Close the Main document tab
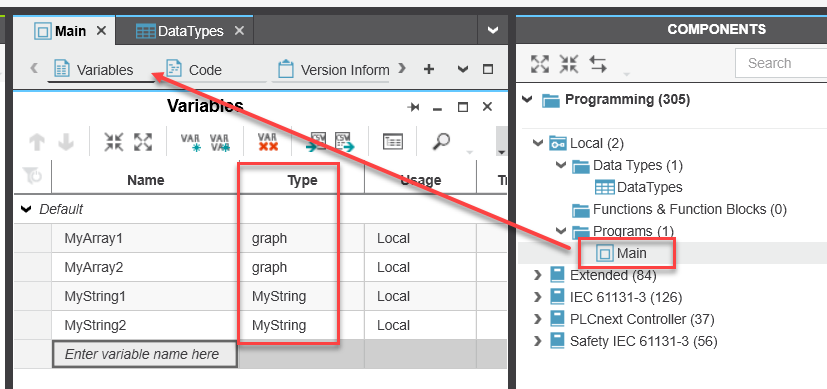This screenshot has height=389, width=827. [101, 31]
